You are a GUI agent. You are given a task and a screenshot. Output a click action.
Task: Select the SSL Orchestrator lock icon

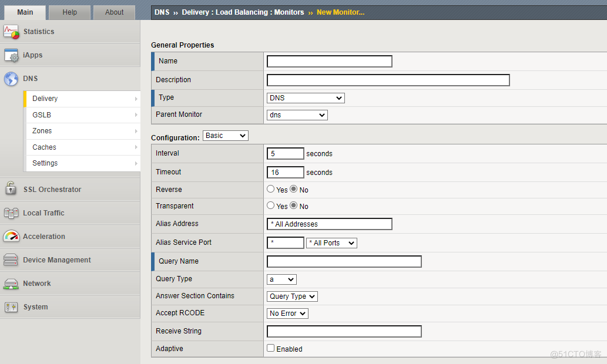11,189
